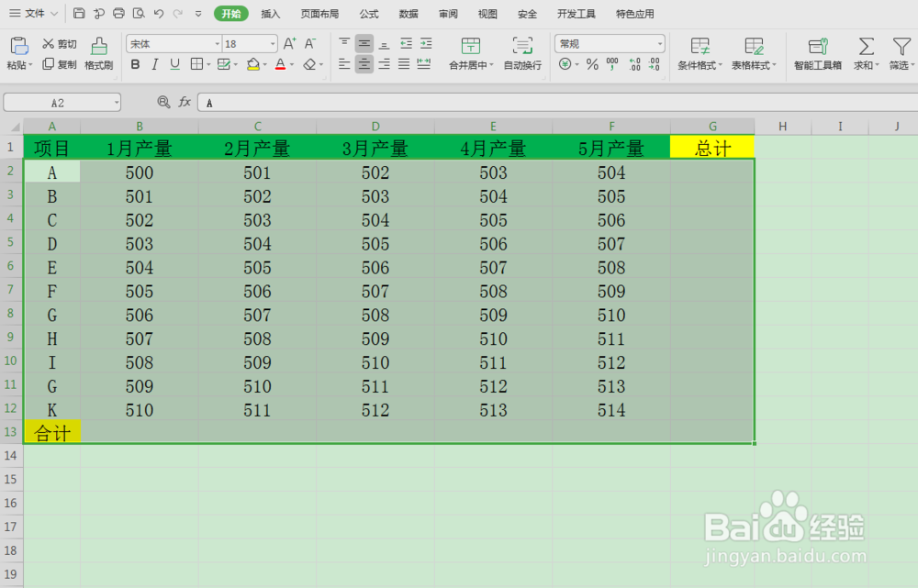Select the yellow 总计 header cell
918x588 pixels.
[712, 147]
